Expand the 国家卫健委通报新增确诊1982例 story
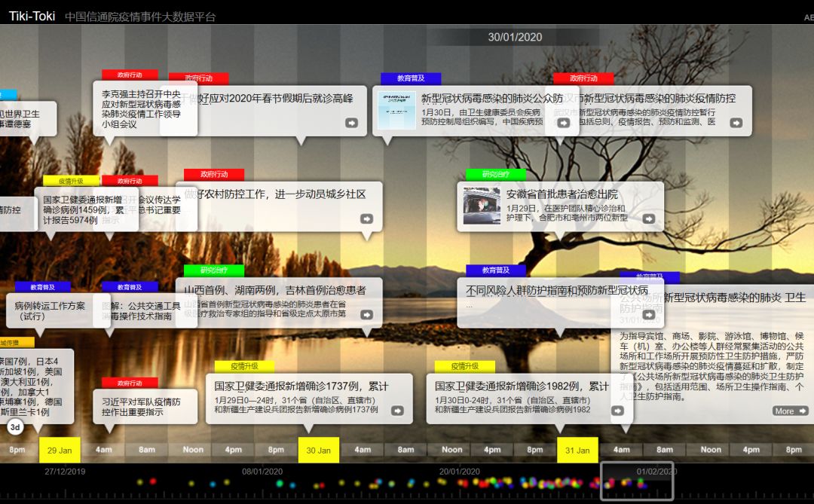 tap(617, 410)
